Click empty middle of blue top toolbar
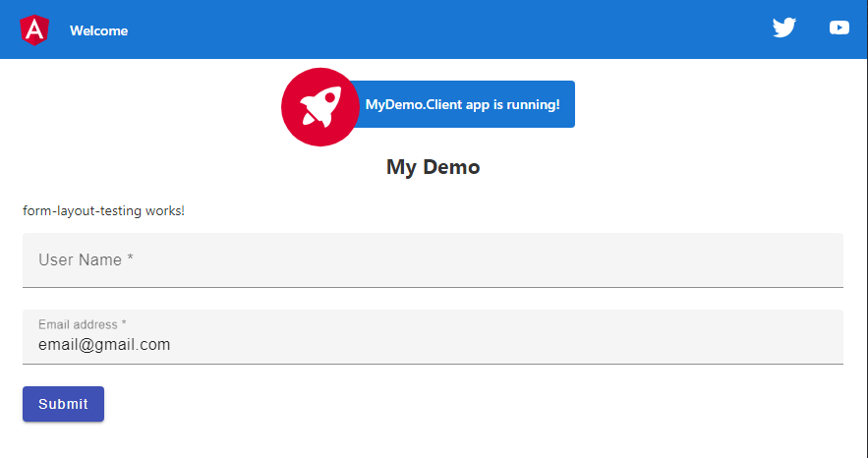The height and width of the screenshot is (458, 868). click(x=442, y=29)
